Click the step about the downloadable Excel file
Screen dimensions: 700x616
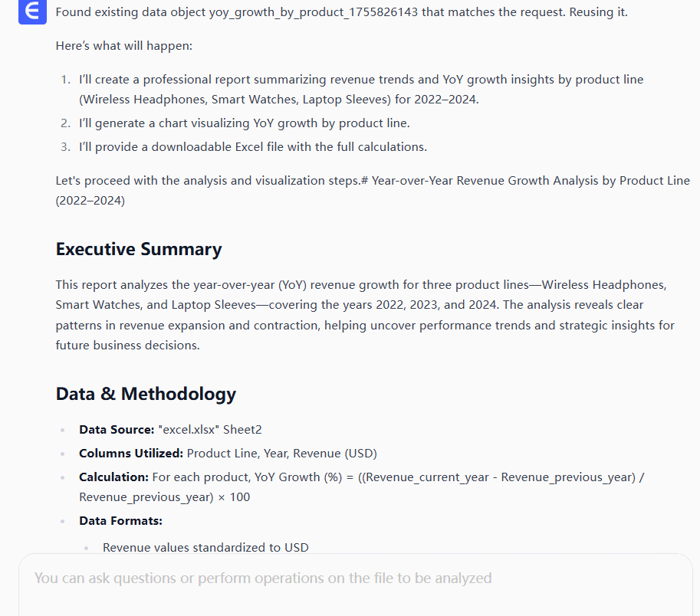point(252,146)
